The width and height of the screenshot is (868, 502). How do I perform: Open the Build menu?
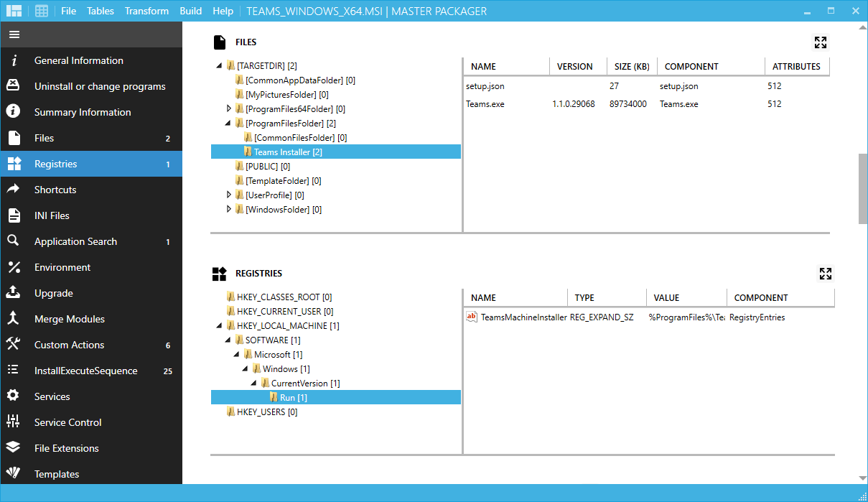[191, 11]
